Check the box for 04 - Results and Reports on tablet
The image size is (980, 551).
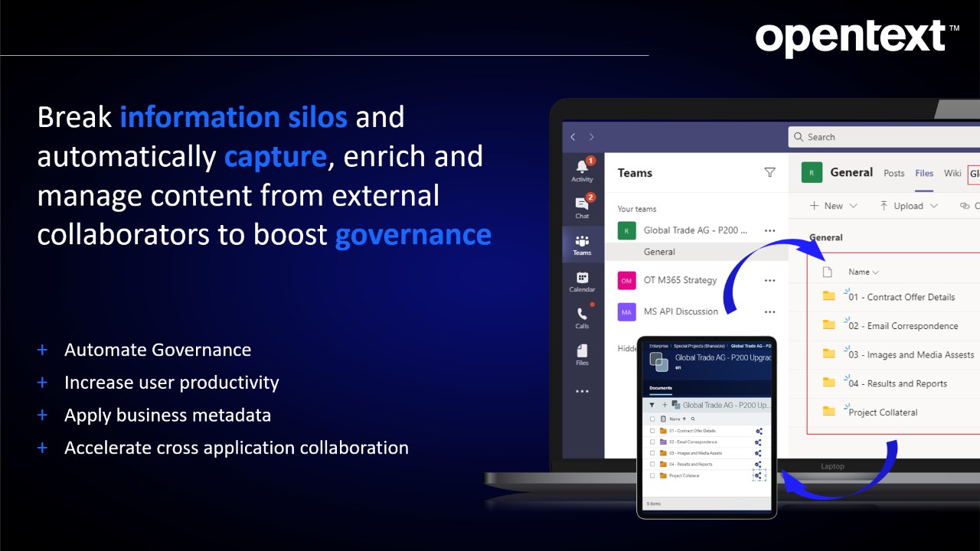(652, 464)
